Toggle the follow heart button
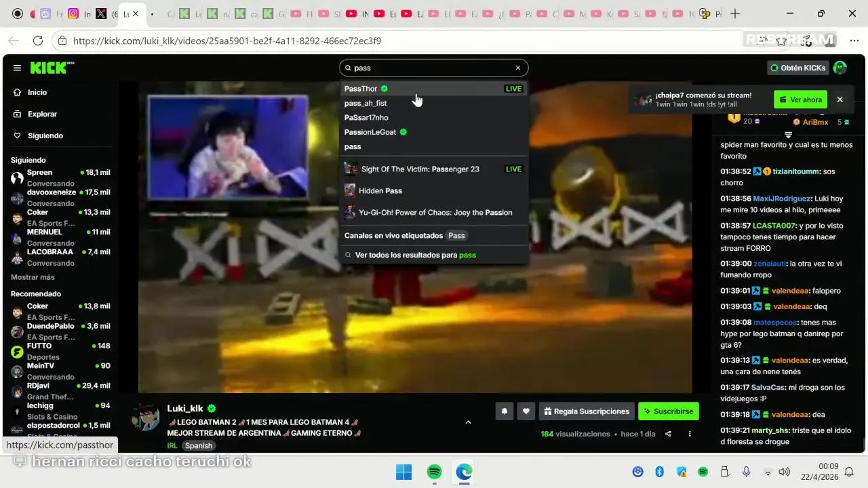868x488 pixels. coord(526,411)
